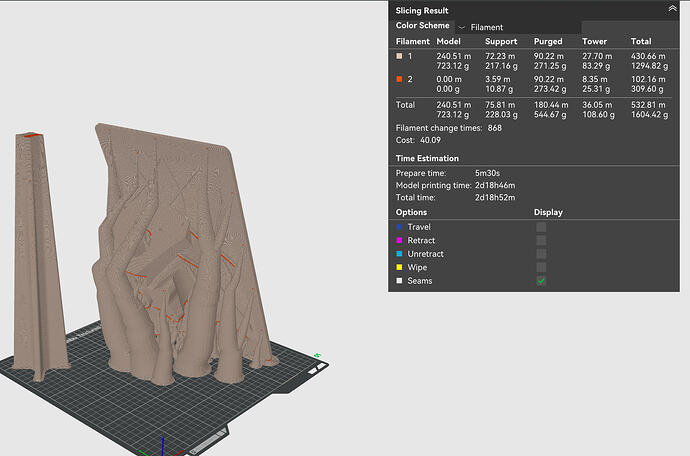Click Filament change times value 868

[x=495, y=128]
